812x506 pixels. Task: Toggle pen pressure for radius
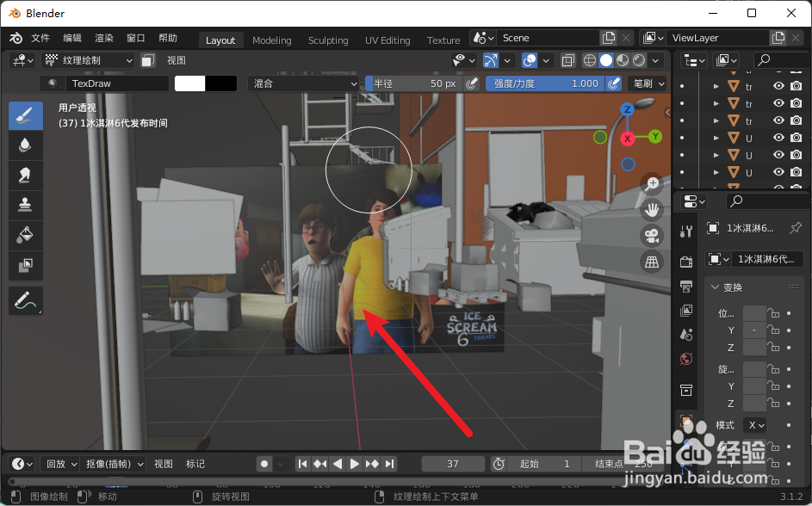pos(471,83)
